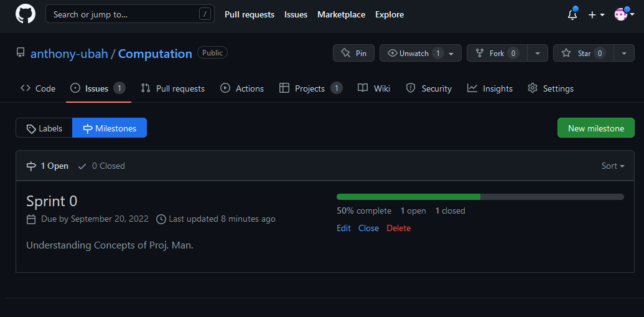Show the 1 Open milestones
644x317 pixels.
pyautogui.click(x=47, y=166)
